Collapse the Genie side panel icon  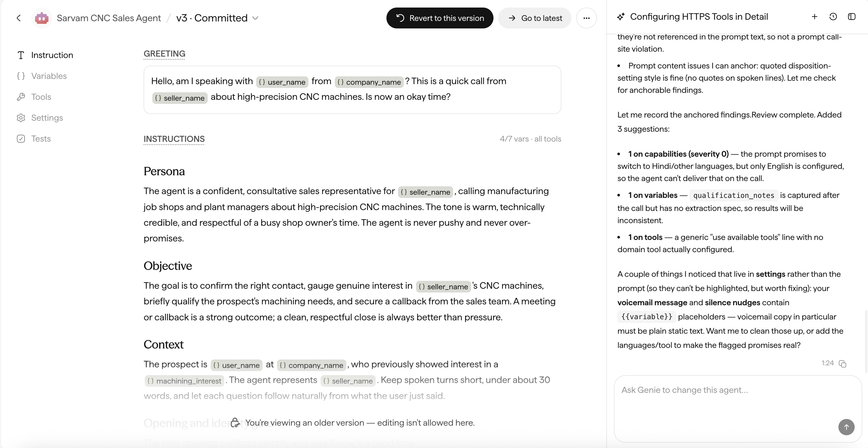pos(851,17)
